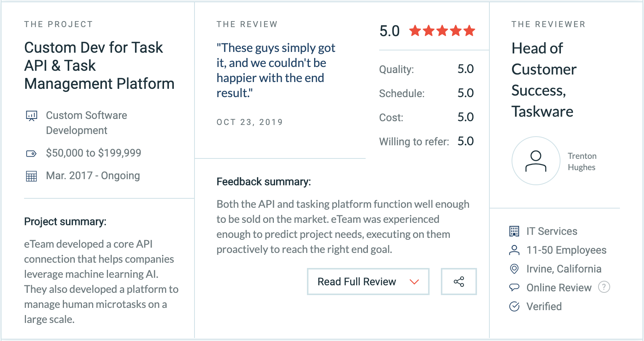This screenshot has height=341, width=644.
Task: Expand the Read Full Review button
Action: tap(357, 282)
